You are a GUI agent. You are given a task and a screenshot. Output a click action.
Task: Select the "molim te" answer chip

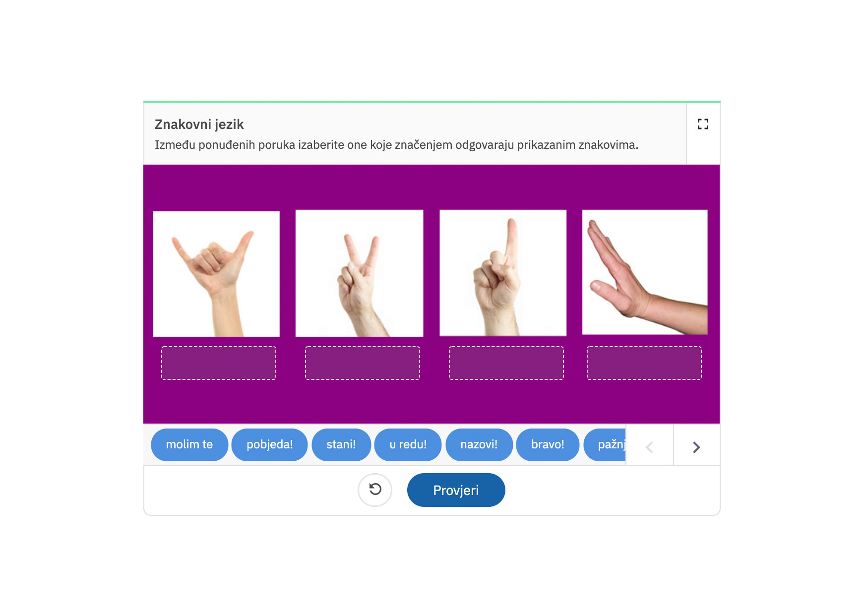pyautogui.click(x=189, y=445)
